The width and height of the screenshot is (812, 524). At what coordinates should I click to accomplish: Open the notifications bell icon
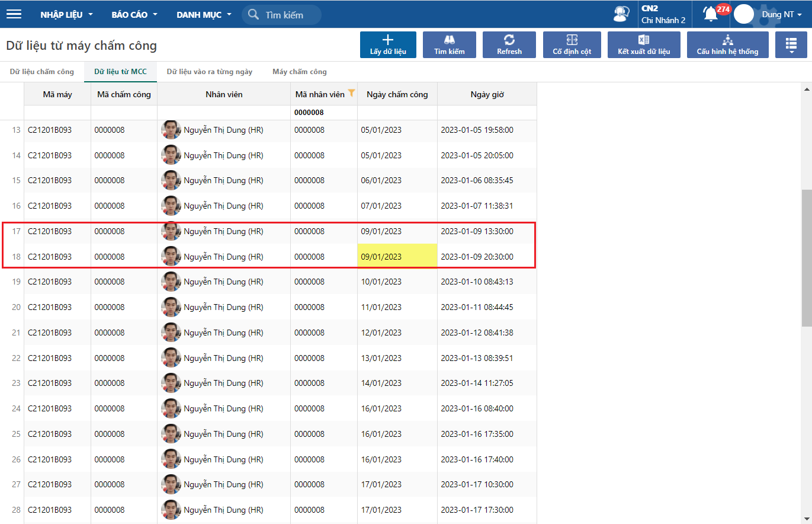(710, 14)
